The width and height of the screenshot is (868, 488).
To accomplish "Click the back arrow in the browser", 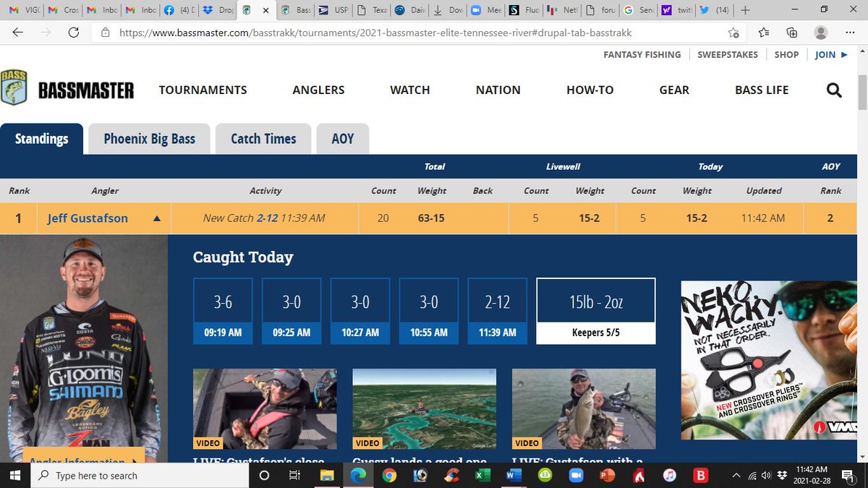I will point(17,33).
